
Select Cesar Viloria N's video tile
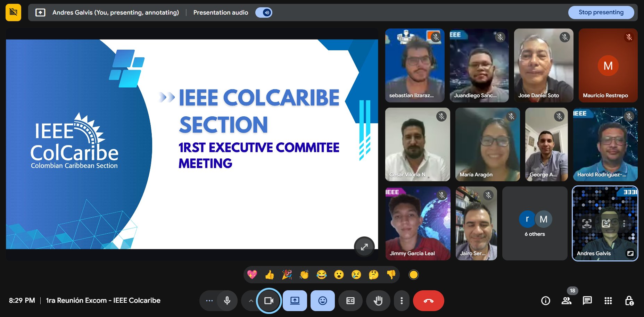[418, 144]
